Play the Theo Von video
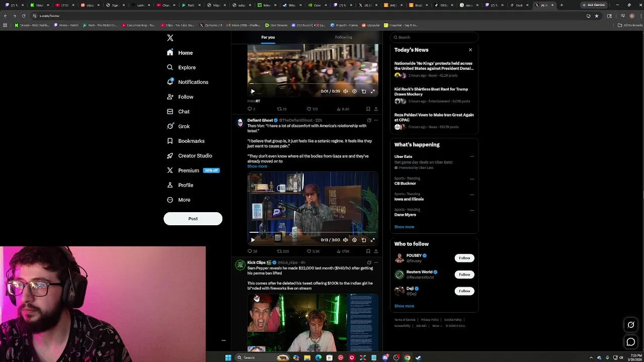 click(x=253, y=240)
